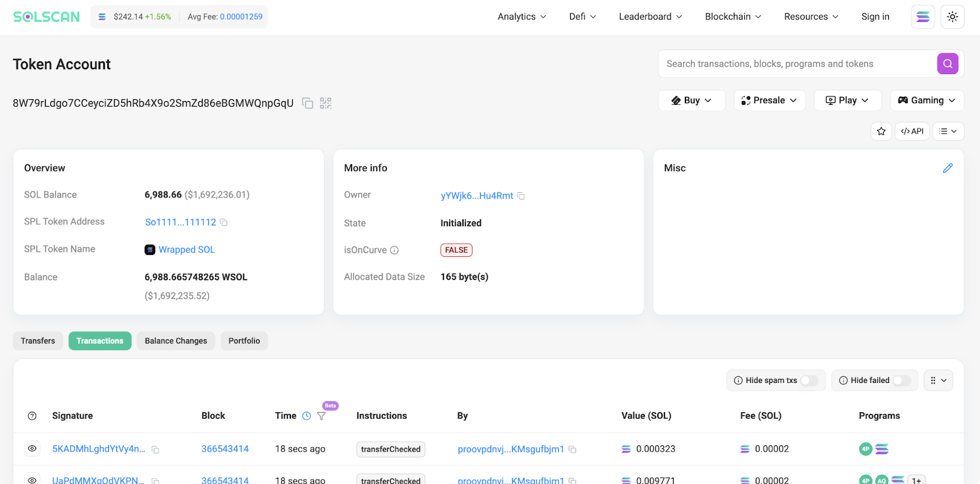980x484 pixels.
Task: Toggle the Hide failed switch
Action: point(902,380)
